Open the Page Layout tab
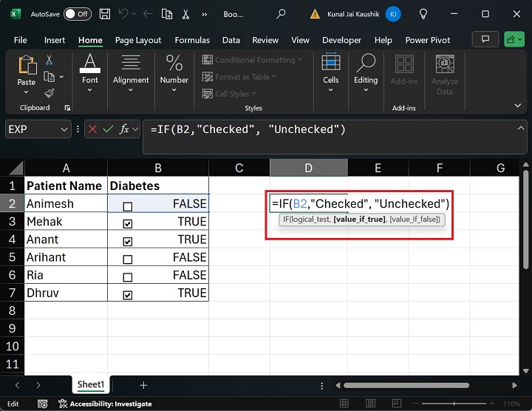Screen dimensions: 532x411 pyautogui.click(x=138, y=40)
